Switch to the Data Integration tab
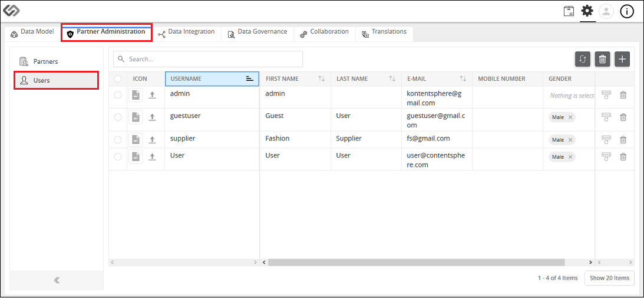The height and width of the screenshot is (298, 644). (x=186, y=32)
